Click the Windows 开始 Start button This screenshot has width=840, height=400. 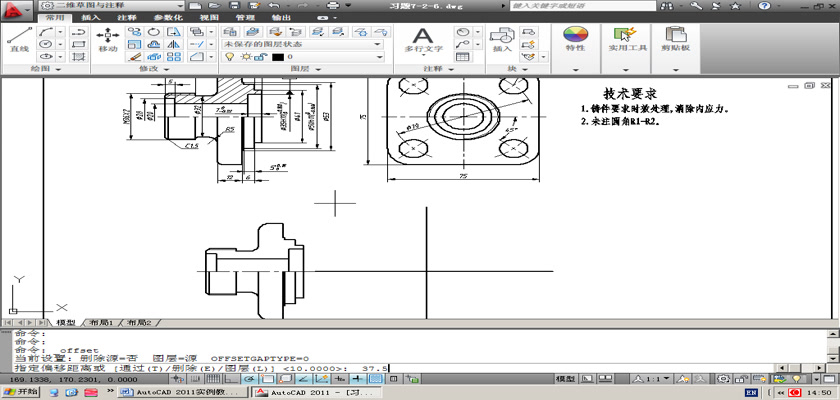(20, 393)
